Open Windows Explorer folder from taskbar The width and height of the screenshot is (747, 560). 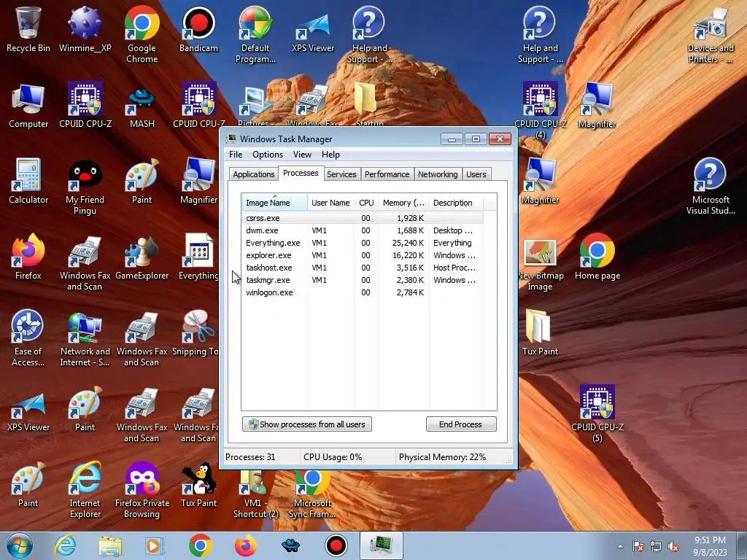[x=110, y=545]
